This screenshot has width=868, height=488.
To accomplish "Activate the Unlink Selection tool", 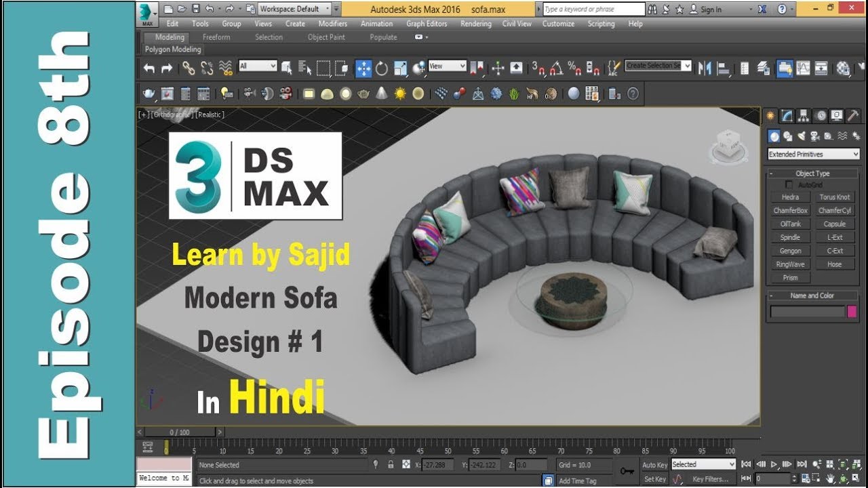I will (x=207, y=68).
